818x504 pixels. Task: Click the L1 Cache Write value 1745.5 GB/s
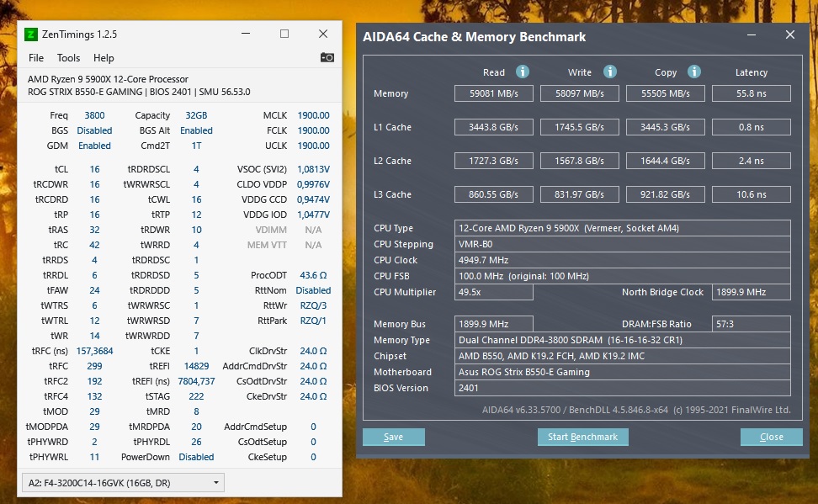coord(580,127)
